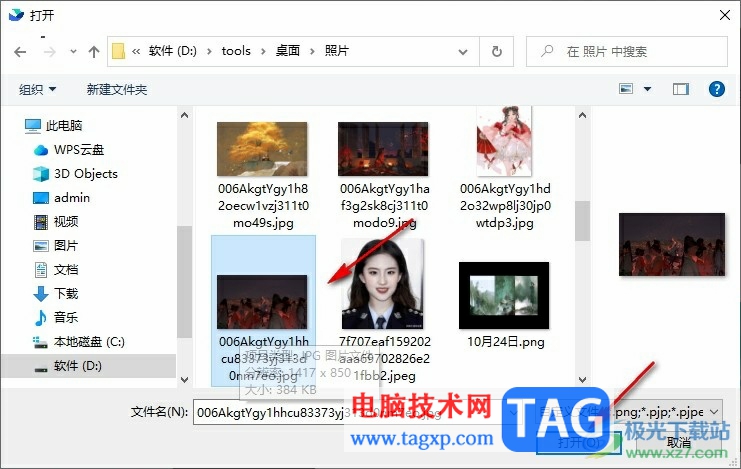Open the 组织 menu
741x469 pixels.
tap(37, 89)
